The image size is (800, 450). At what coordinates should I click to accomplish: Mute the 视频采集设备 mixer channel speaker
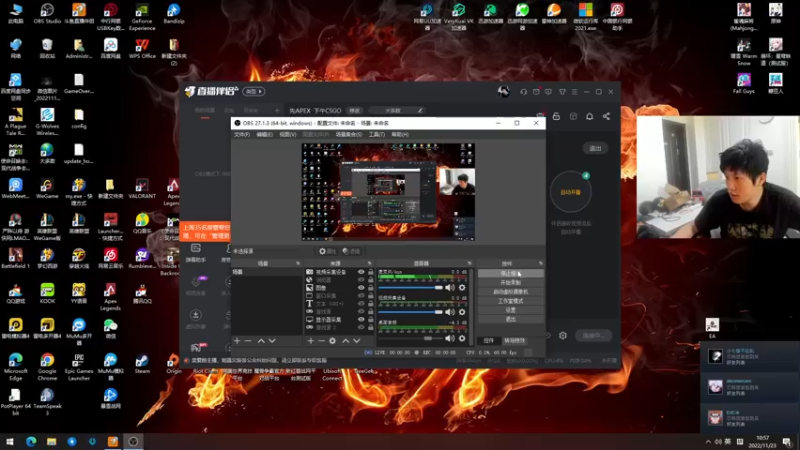(449, 312)
